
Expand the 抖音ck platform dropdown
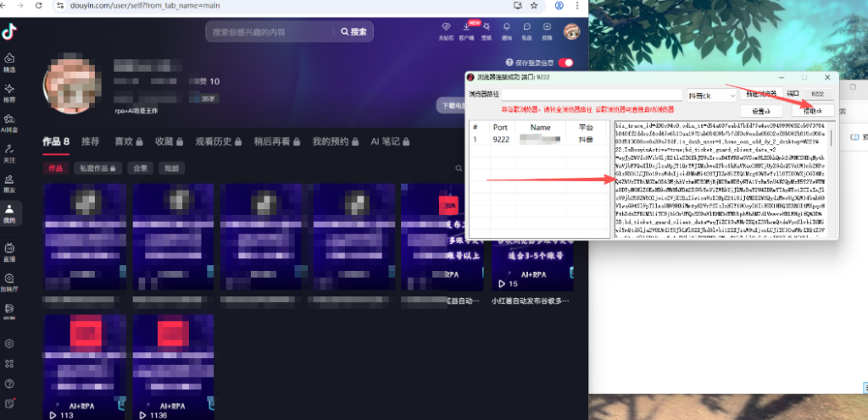click(x=711, y=95)
